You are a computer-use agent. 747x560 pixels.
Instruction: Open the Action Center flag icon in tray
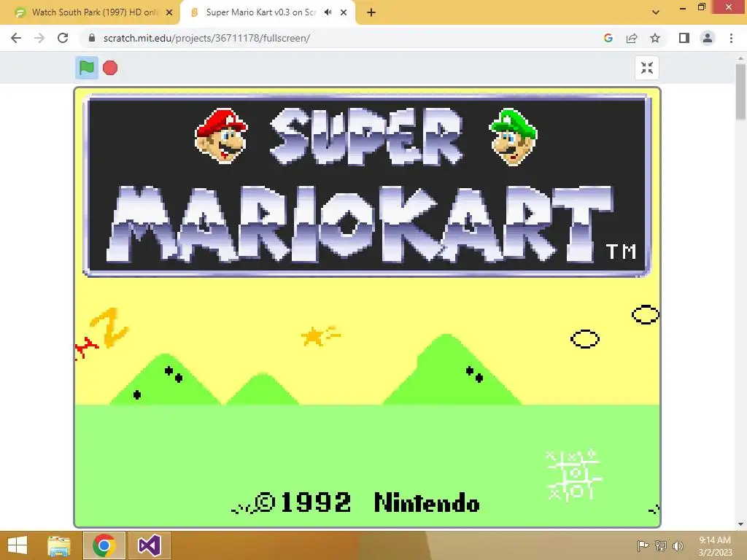pos(643,545)
